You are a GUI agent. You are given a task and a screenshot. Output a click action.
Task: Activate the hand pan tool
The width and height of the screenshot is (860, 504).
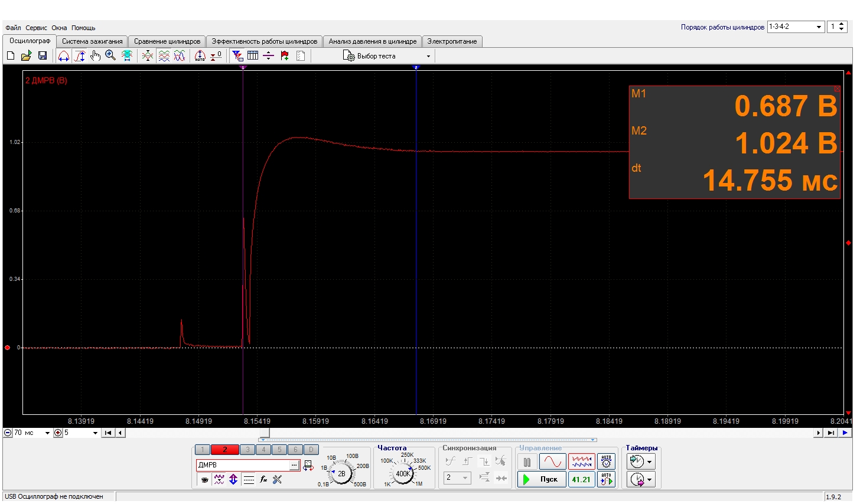tap(95, 55)
